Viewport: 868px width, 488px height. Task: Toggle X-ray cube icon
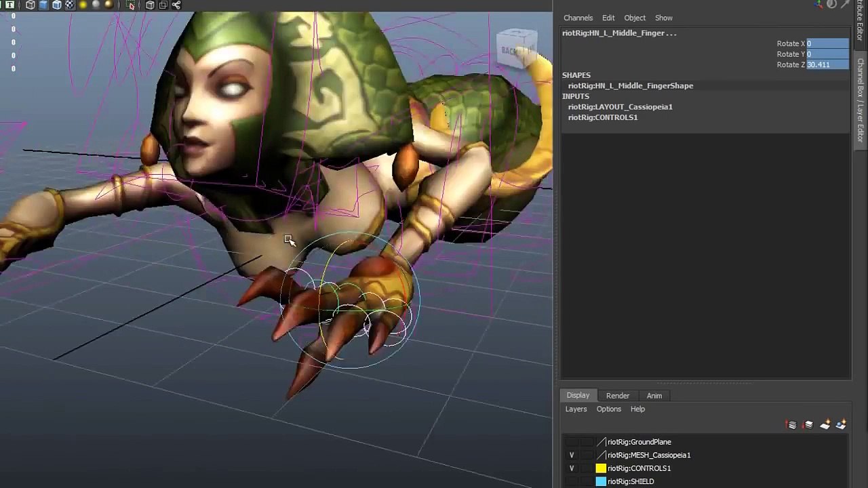[x=150, y=5]
